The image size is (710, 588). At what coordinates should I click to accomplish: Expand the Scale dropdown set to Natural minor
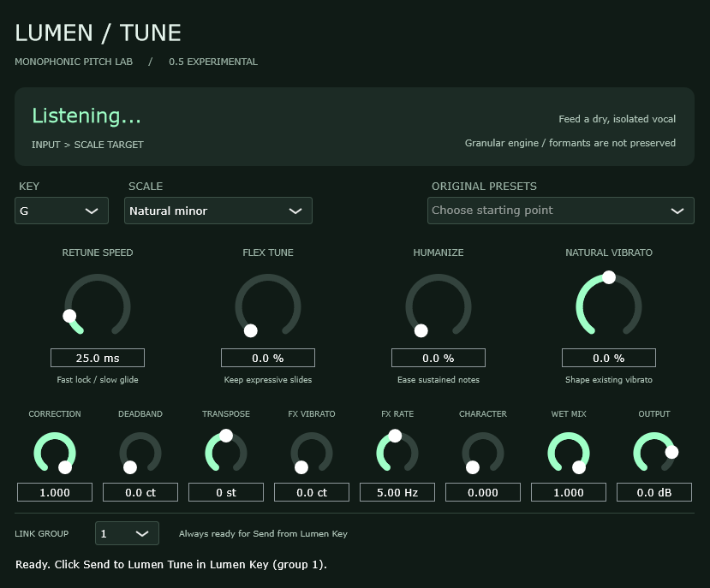(x=218, y=211)
